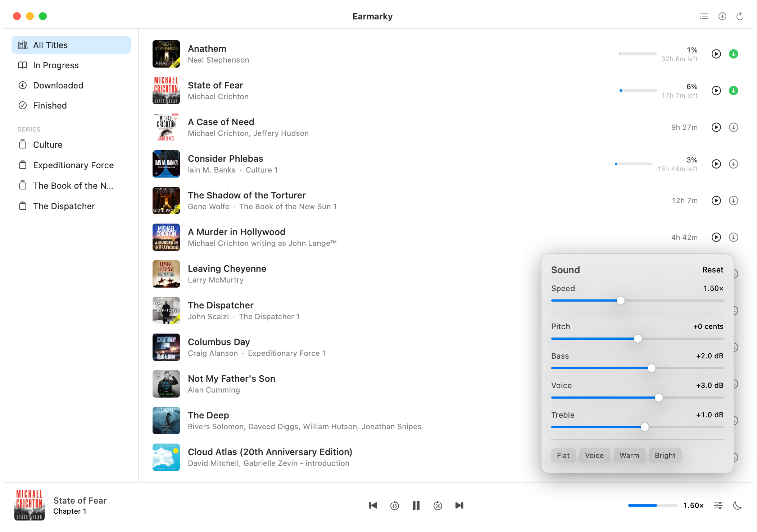
Task: Play A Case of Need
Action: point(716,127)
